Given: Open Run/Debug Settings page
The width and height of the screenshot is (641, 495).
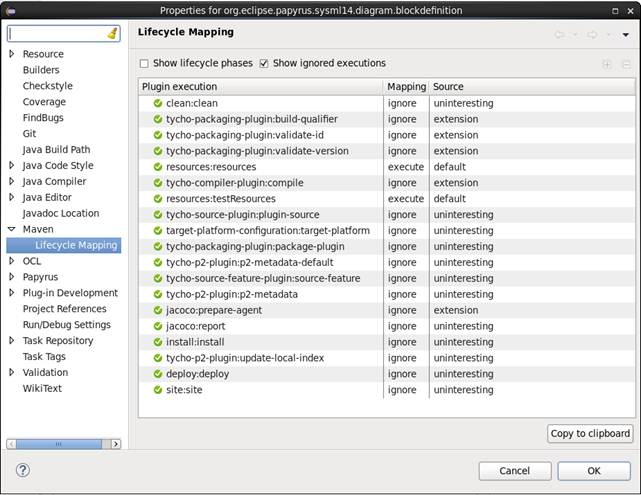Looking at the screenshot, I should 67,325.
